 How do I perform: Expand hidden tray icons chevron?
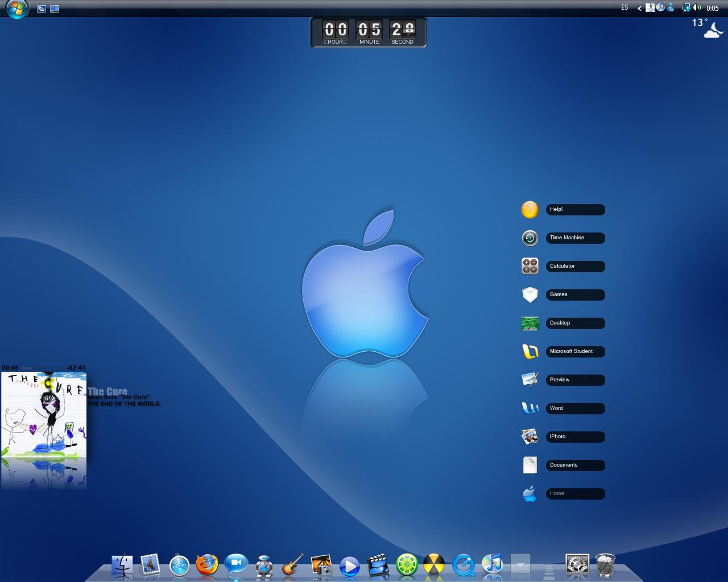pyautogui.click(x=639, y=8)
